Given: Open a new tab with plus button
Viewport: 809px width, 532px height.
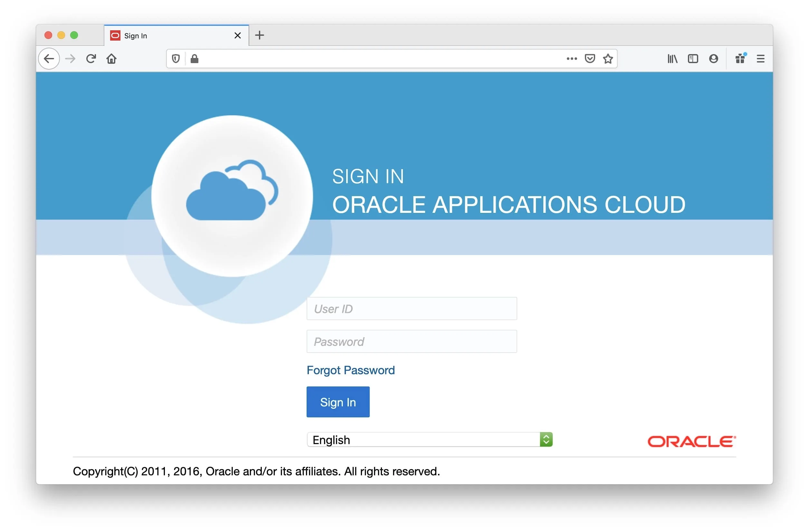Looking at the screenshot, I should point(259,35).
